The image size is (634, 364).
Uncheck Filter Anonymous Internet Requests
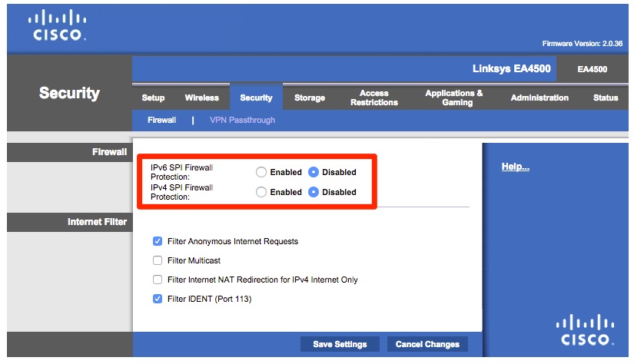(x=158, y=241)
